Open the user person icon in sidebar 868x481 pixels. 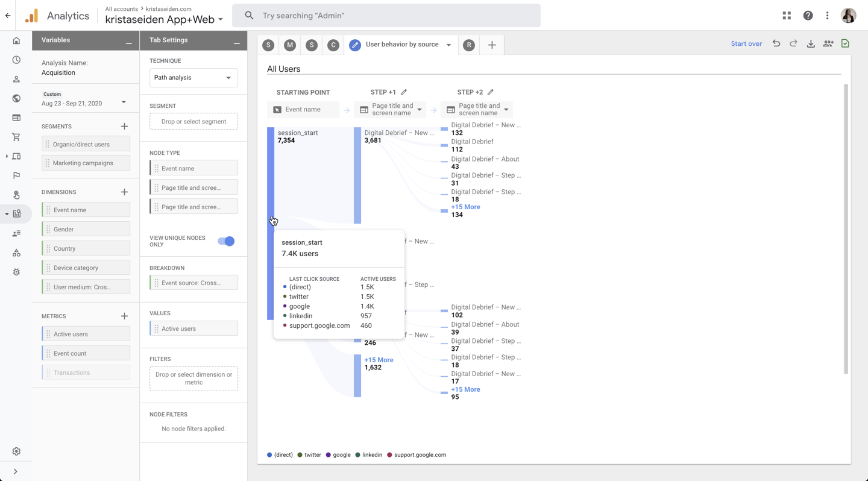(16, 80)
